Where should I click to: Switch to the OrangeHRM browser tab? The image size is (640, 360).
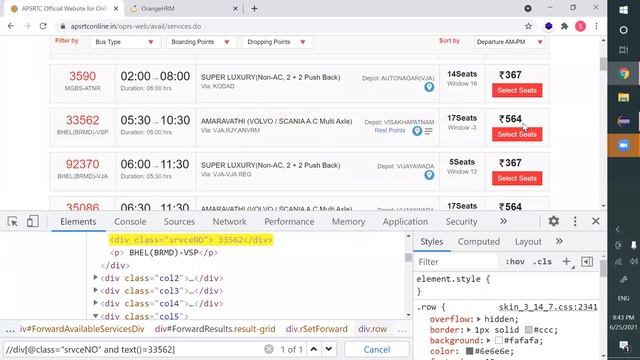183,9
